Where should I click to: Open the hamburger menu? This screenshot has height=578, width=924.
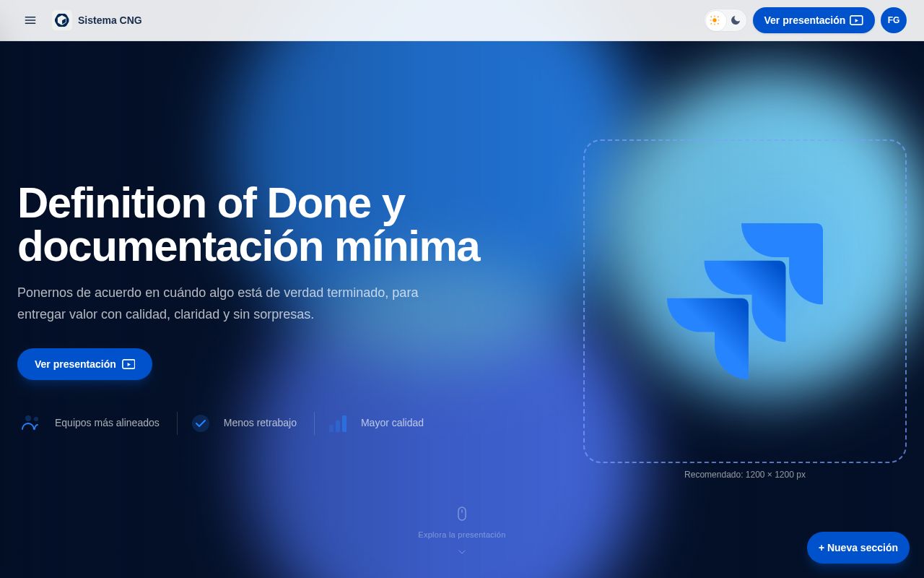[x=30, y=20]
